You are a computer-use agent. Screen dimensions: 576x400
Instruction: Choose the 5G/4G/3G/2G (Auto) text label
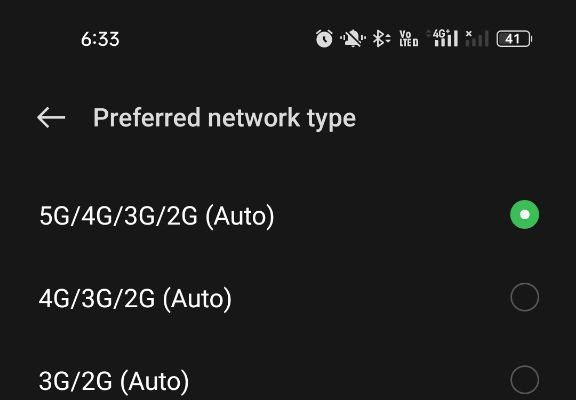click(157, 216)
